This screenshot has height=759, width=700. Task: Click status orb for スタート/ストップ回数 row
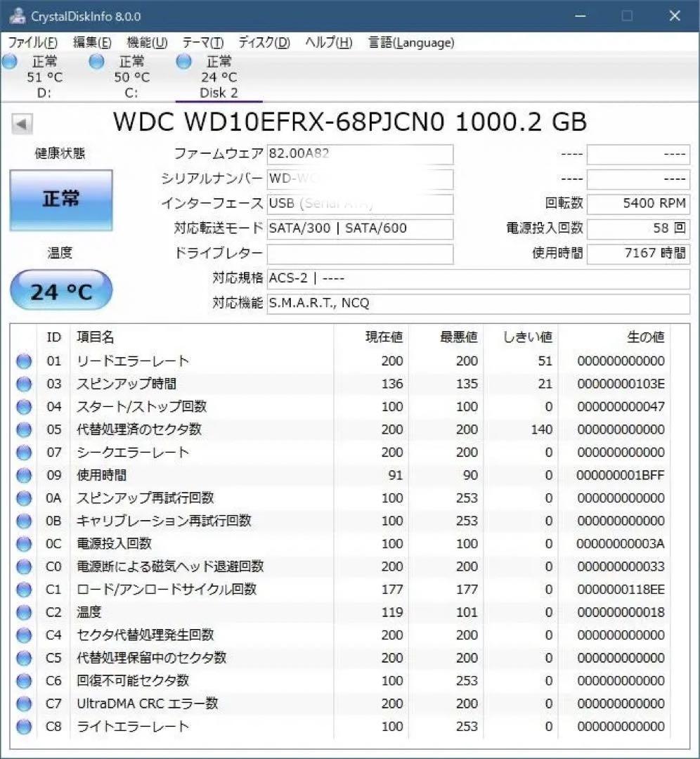tap(24, 407)
